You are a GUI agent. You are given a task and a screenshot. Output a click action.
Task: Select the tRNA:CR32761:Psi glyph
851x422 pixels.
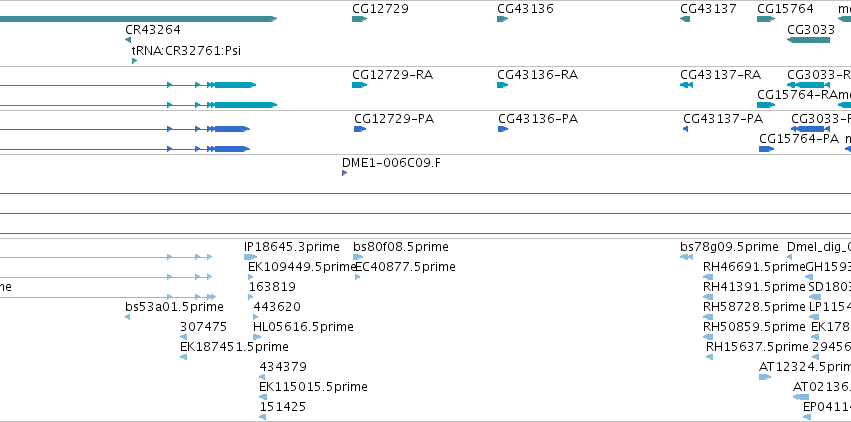[x=135, y=61]
